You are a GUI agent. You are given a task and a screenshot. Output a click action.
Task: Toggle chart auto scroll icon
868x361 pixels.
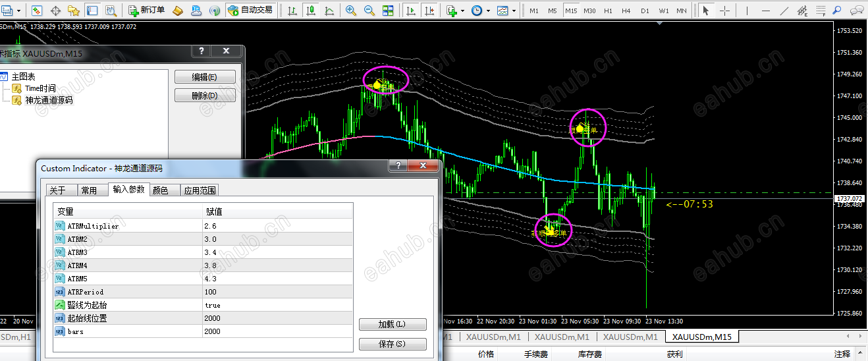[x=412, y=11]
